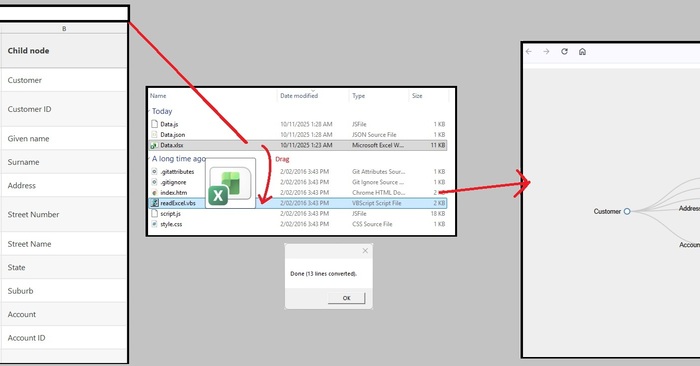
Task: Click 'Git Attributes Sour...' type text
Action: pyautogui.click(x=379, y=172)
